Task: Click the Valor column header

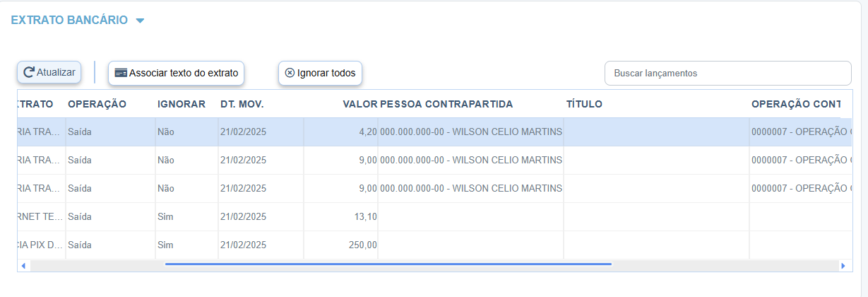Action: coord(359,104)
